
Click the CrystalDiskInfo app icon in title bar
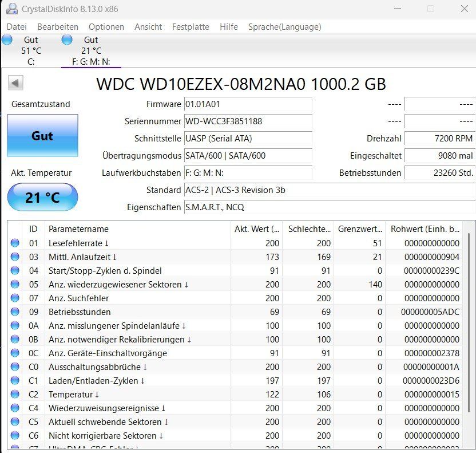11,9
